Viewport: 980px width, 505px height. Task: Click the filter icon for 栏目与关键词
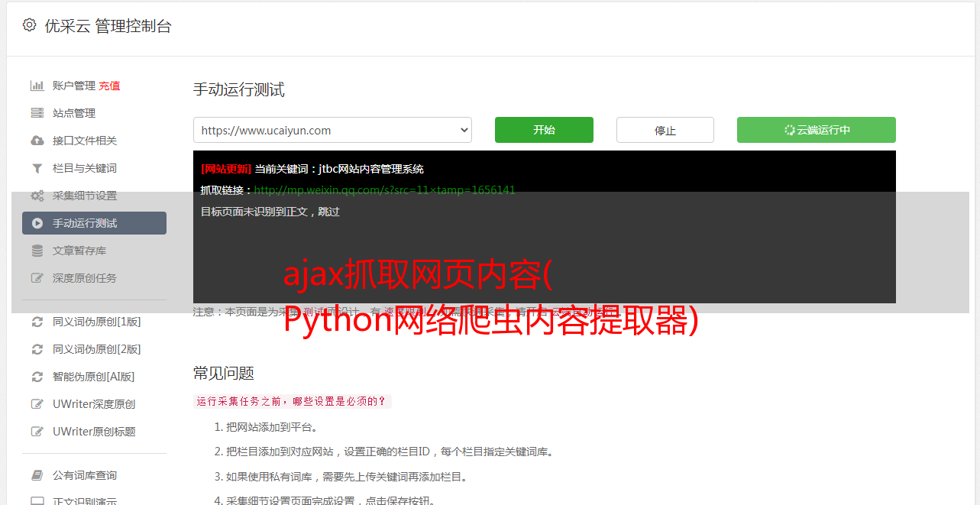click(x=37, y=168)
